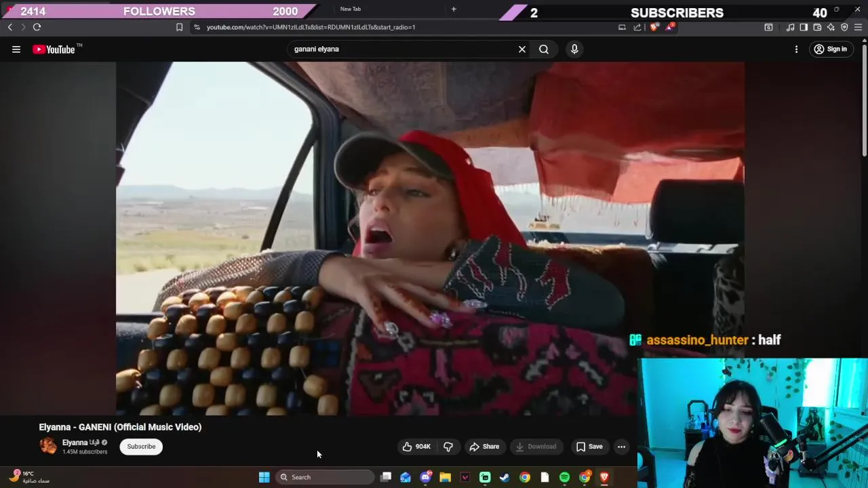Open the Windows Start menu
Image resolution: width=868 pixels, height=488 pixels.
click(264, 477)
